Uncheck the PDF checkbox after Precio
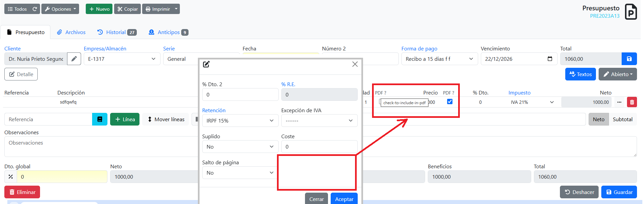The image size is (644, 204). coord(450,101)
